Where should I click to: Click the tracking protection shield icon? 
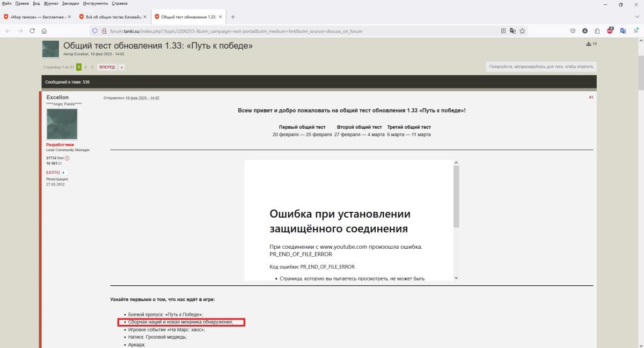coord(96,31)
